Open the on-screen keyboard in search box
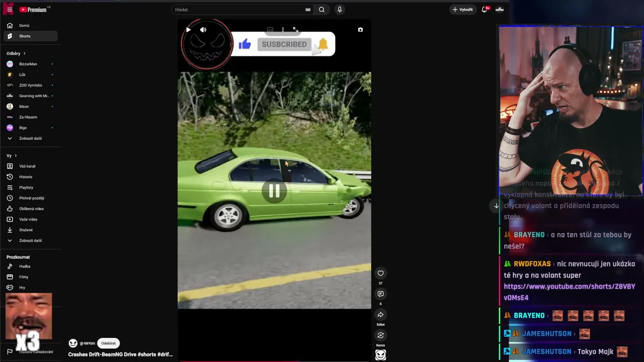The width and height of the screenshot is (644, 362). pos(308,10)
